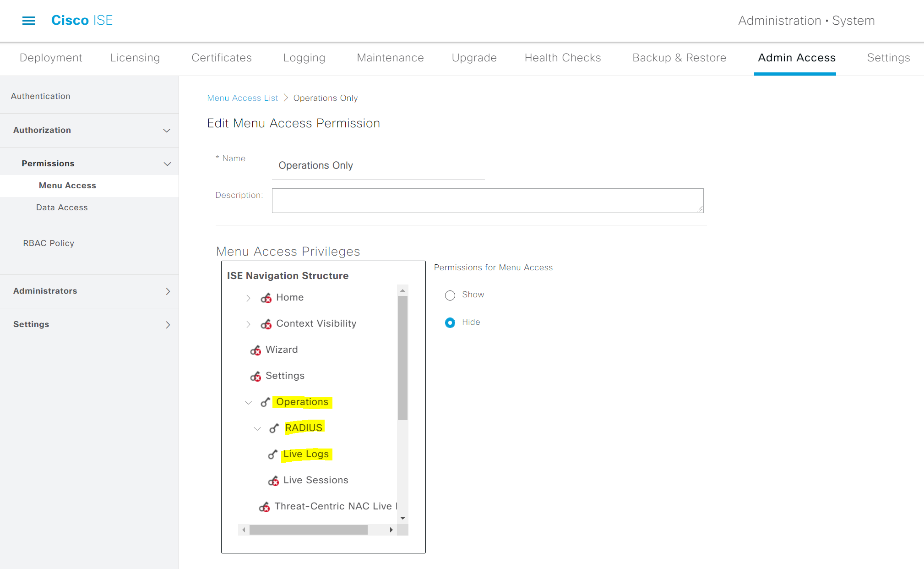The width and height of the screenshot is (924, 569).
Task: Select the Operations tree item
Action: (x=302, y=402)
